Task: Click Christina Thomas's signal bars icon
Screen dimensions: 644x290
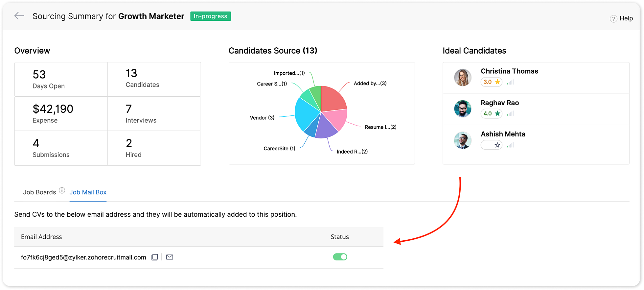Action: coord(510,82)
